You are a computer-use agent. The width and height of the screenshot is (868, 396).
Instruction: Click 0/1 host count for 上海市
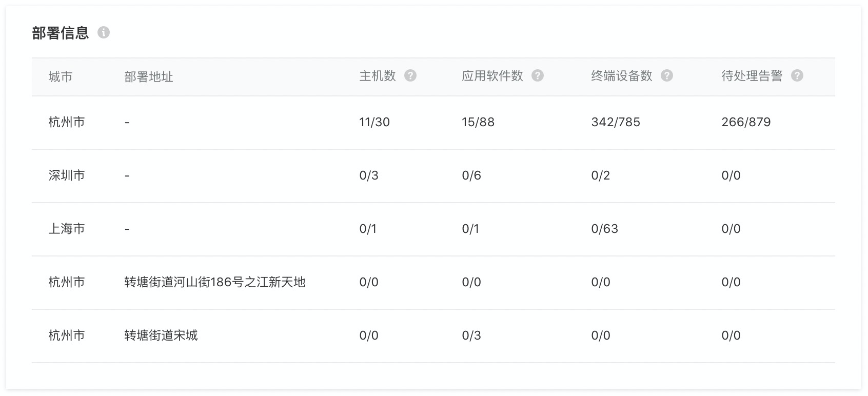point(368,229)
